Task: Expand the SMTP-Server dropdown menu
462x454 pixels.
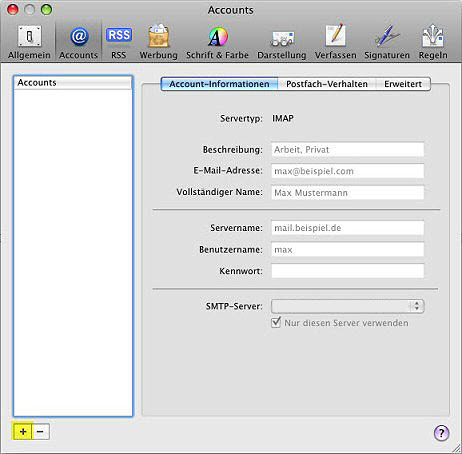Action: tap(348, 306)
